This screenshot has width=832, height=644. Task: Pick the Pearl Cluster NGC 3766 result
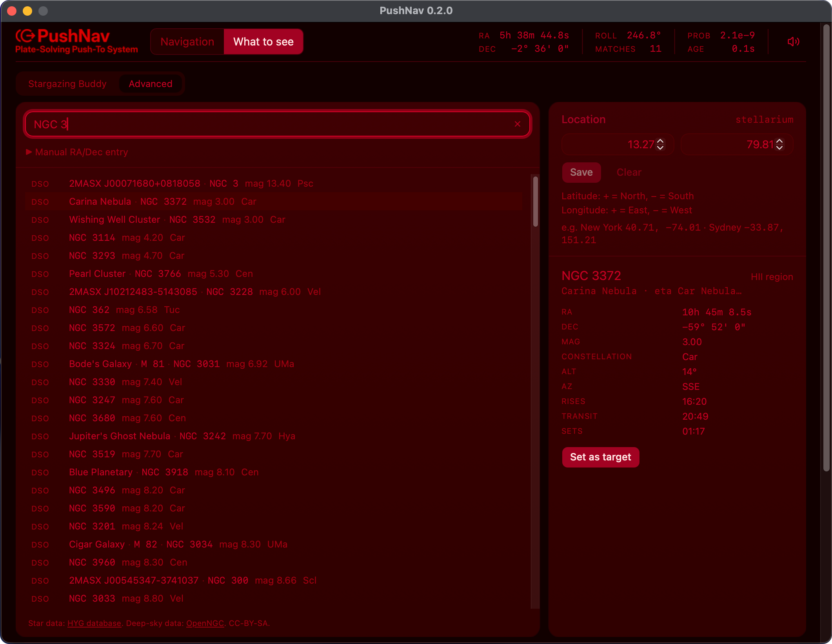coord(274,274)
